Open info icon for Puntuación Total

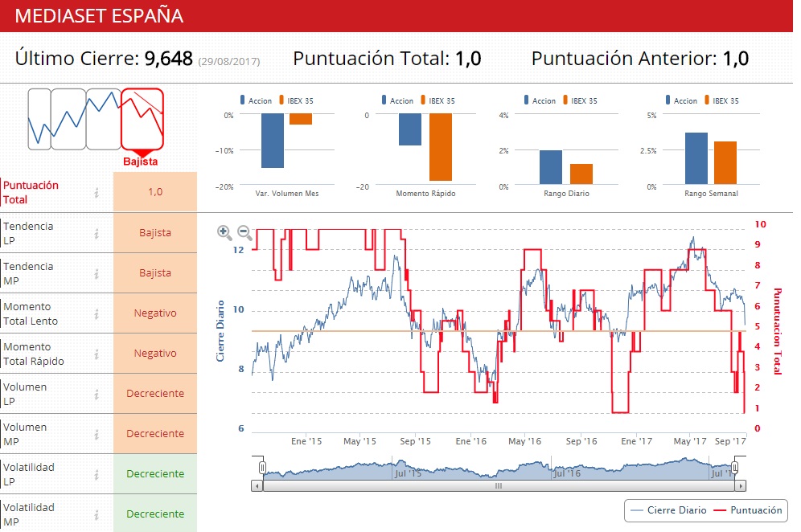tap(97, 193)
